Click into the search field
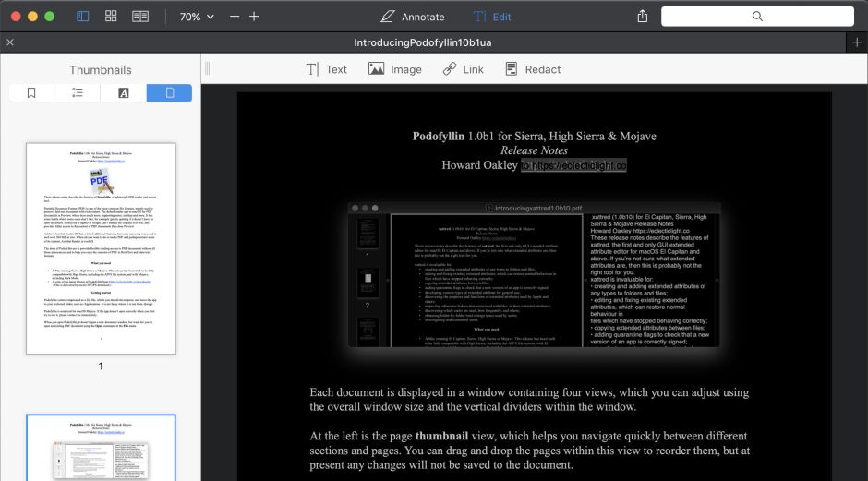868x481 pixels. (758, 17)
